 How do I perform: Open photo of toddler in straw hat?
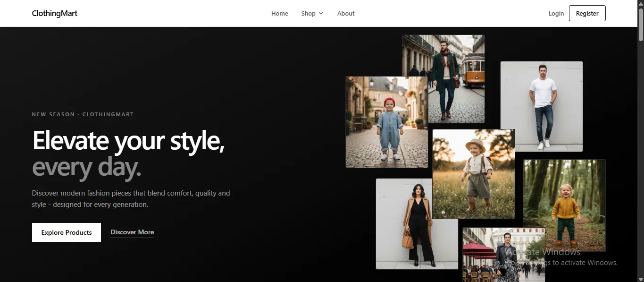[x=474, y=174]
